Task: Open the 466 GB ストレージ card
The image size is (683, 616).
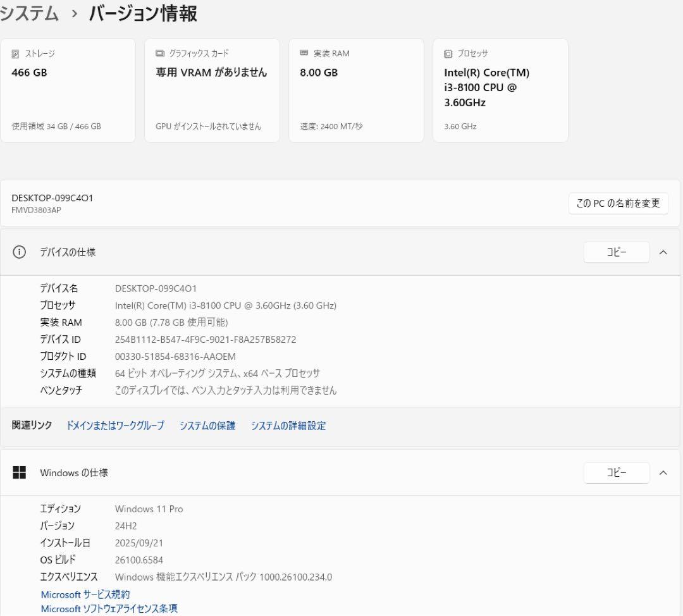Action: 68,90
